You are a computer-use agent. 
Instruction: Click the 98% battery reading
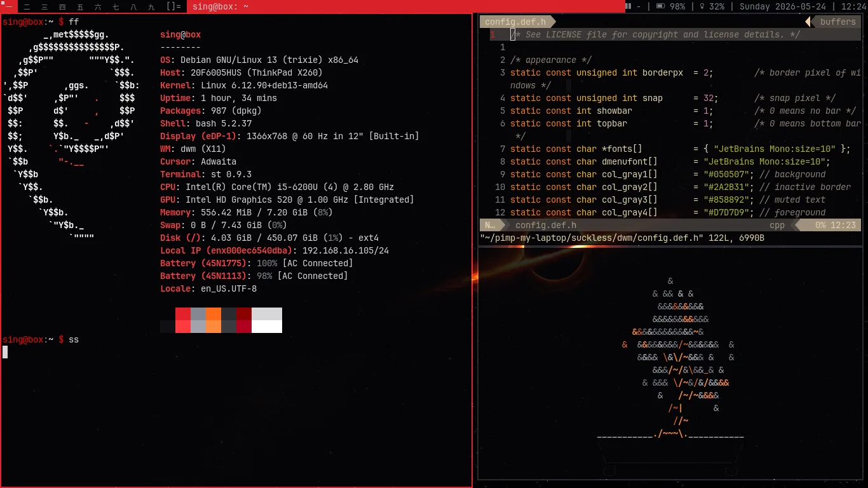tap(677, 6)
